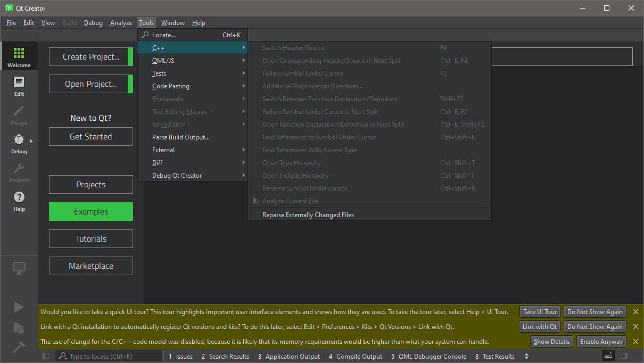Show the Compile Output pane

click(x=356, y=357)
